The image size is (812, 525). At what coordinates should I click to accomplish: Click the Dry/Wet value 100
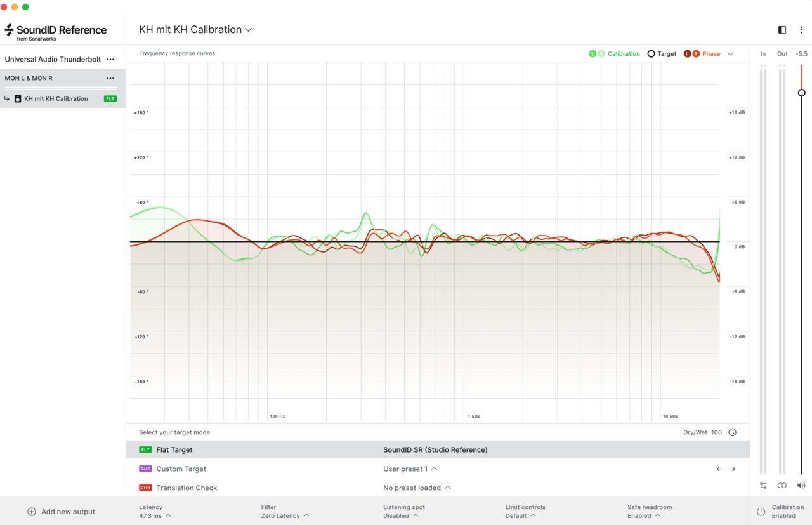[716, 432]
